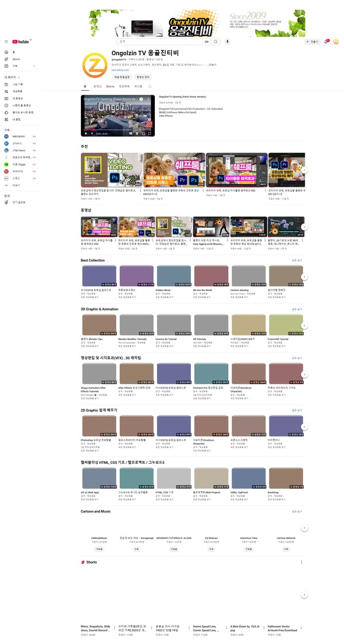344x644 pixels.
Task: Toggle subtitles in the video player
Action: 131,134
